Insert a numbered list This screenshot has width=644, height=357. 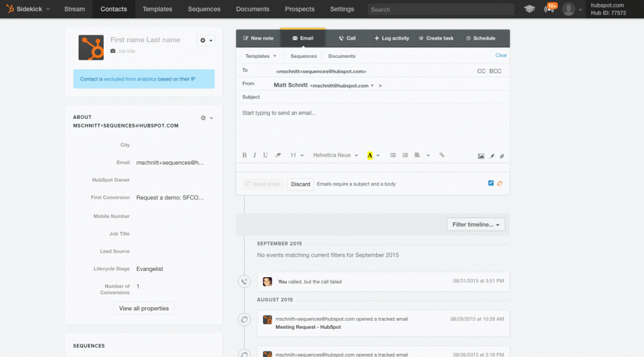(x=405, y=155)
